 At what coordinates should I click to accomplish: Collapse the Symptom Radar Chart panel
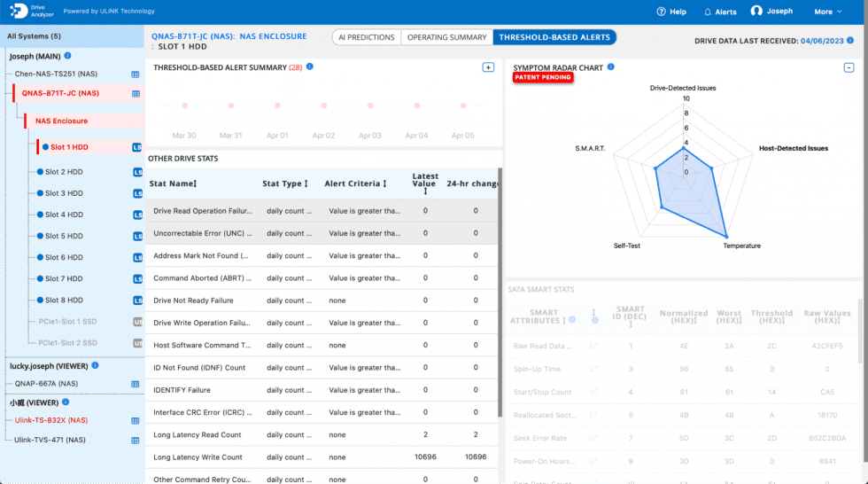[848, 67]
